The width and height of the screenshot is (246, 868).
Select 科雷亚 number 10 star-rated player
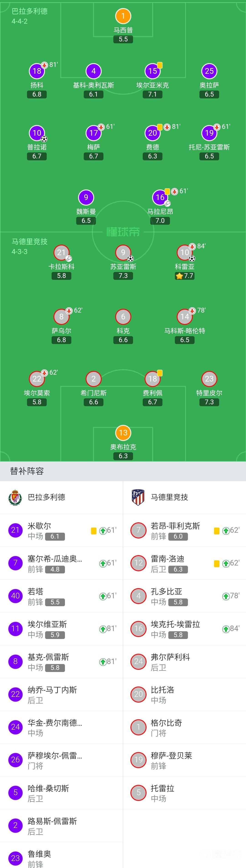(185, 252)
